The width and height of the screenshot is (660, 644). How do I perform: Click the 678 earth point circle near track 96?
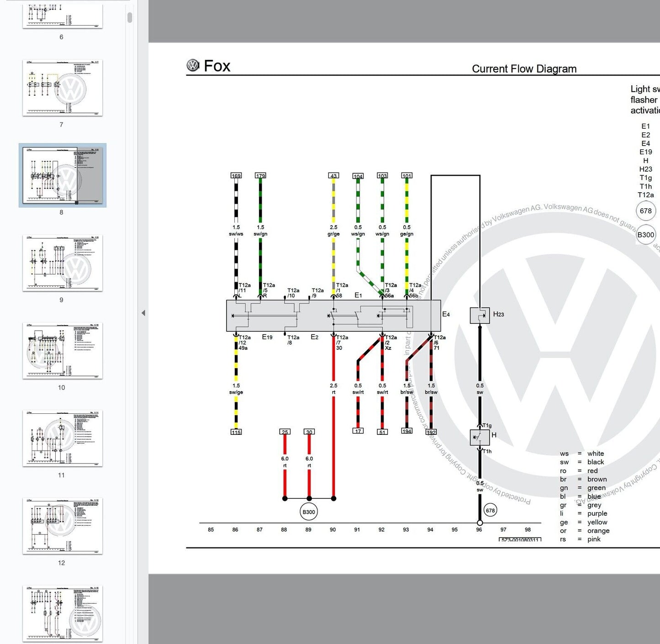(x=490, y=511)
